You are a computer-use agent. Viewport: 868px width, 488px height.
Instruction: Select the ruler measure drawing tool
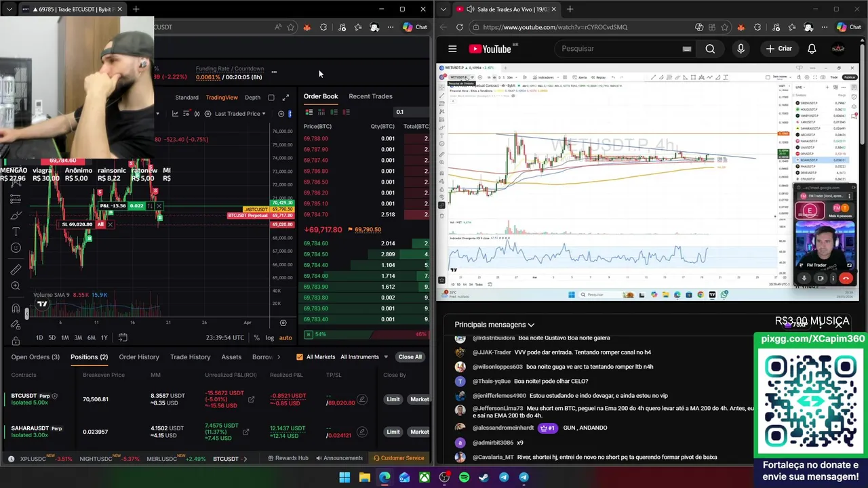click(x=16, y=269)
